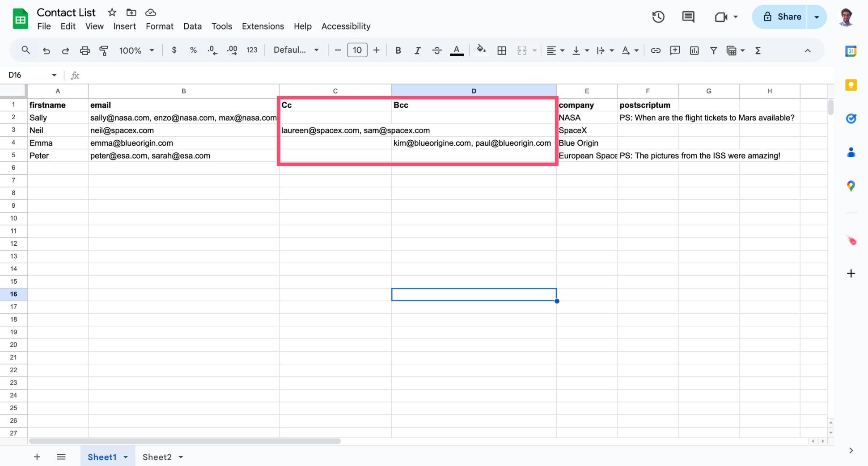Click the Undo arrow icon
Viewport: 868px width, 466px height.
point(46,50)
